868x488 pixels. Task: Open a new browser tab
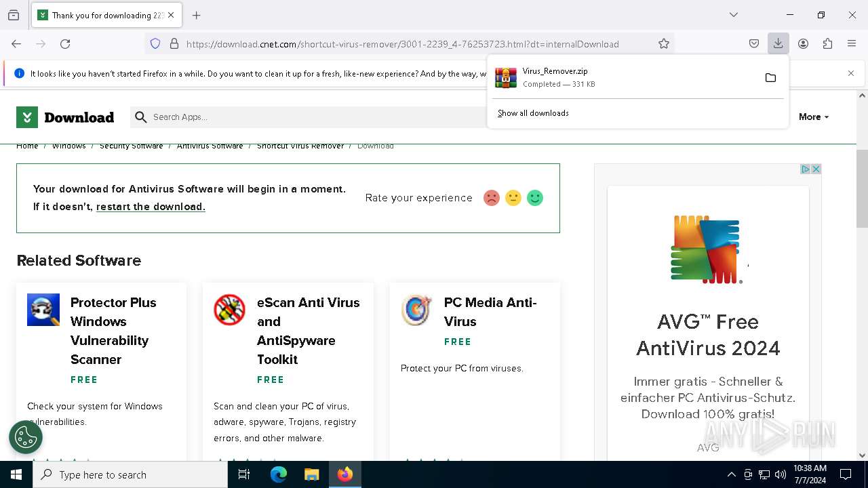[197, 15]
